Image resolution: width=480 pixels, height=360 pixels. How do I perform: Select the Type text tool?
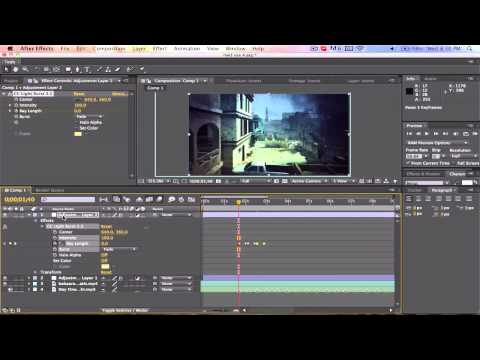tap(87, 69)
